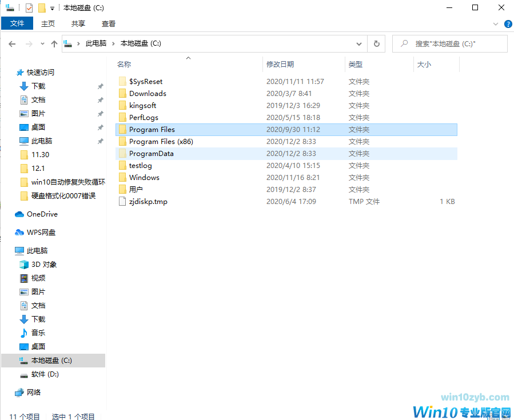Click the up arrow to go to 此电脑
This screenshot has width=514, height=420.
54,43
